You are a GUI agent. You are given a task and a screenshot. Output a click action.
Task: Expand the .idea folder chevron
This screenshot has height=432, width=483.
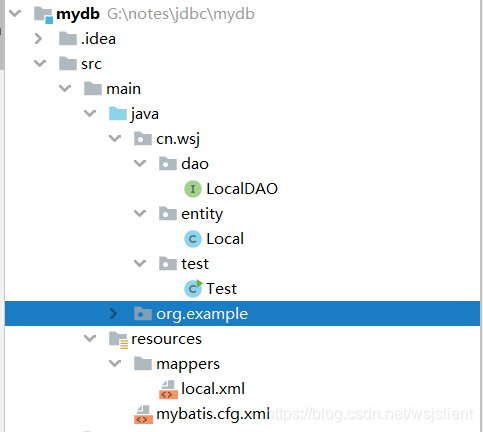click(39, 39)
